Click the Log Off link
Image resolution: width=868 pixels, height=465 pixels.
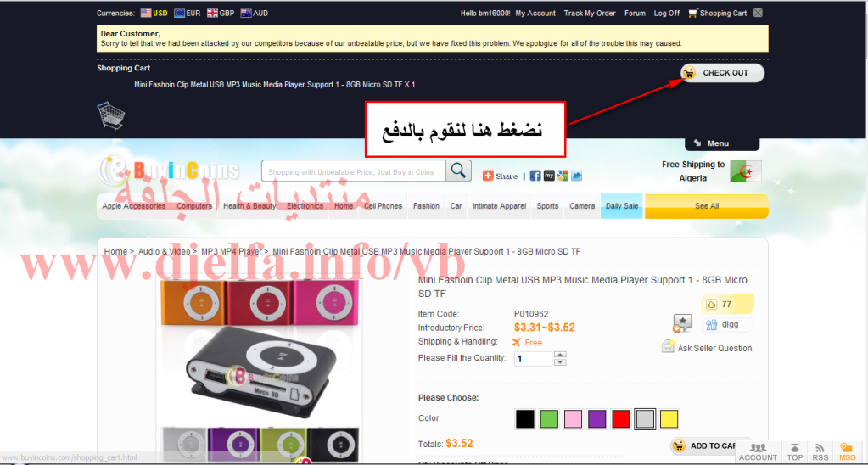667,14
